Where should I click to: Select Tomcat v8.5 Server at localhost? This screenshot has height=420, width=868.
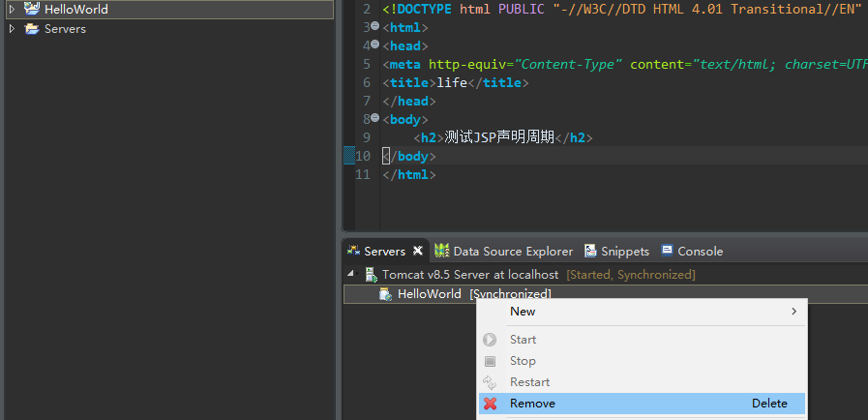pos(470,275)
